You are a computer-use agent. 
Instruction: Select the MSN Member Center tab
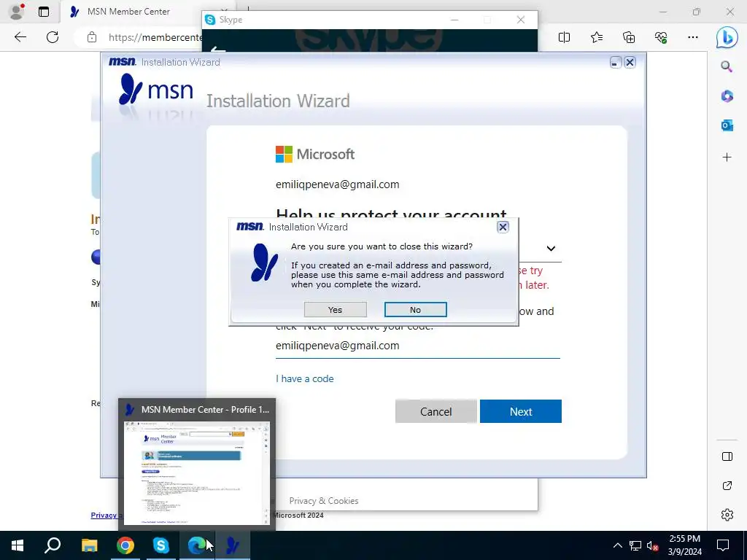(x=128, y=12)
